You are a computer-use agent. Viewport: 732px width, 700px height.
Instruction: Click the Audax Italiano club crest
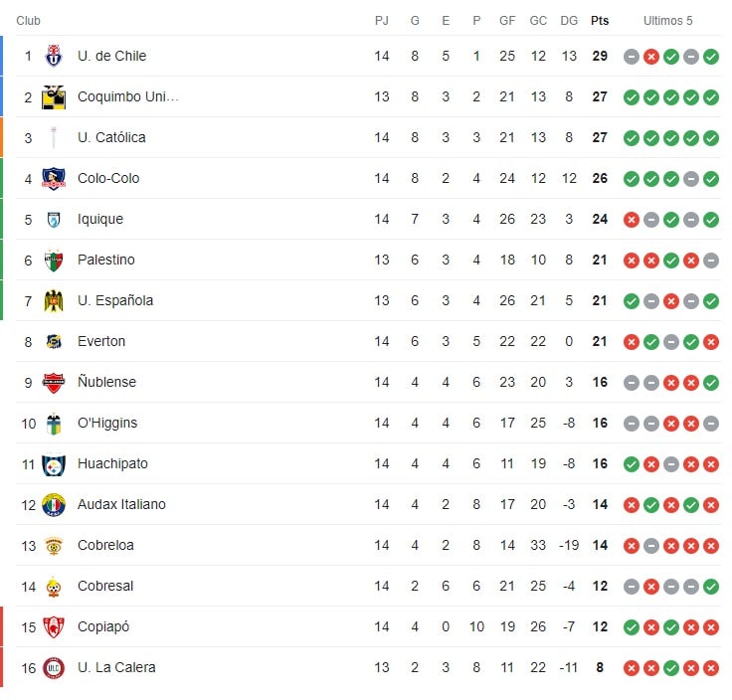click(x=54, y=505)
